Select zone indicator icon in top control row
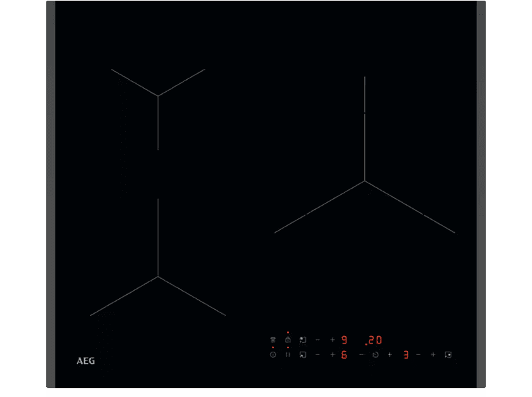 pos(303,340)
